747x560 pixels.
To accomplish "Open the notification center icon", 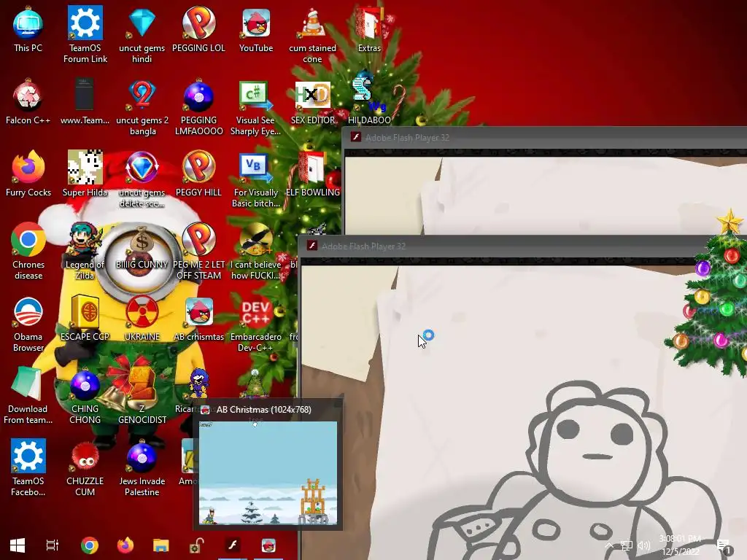I will [x=724, y=547].
